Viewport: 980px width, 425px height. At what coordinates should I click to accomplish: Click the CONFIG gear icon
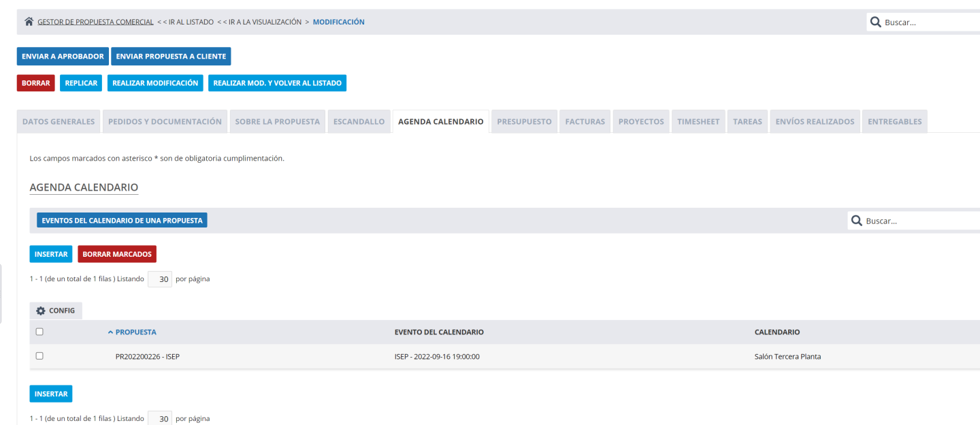click(x=41, y=311)
